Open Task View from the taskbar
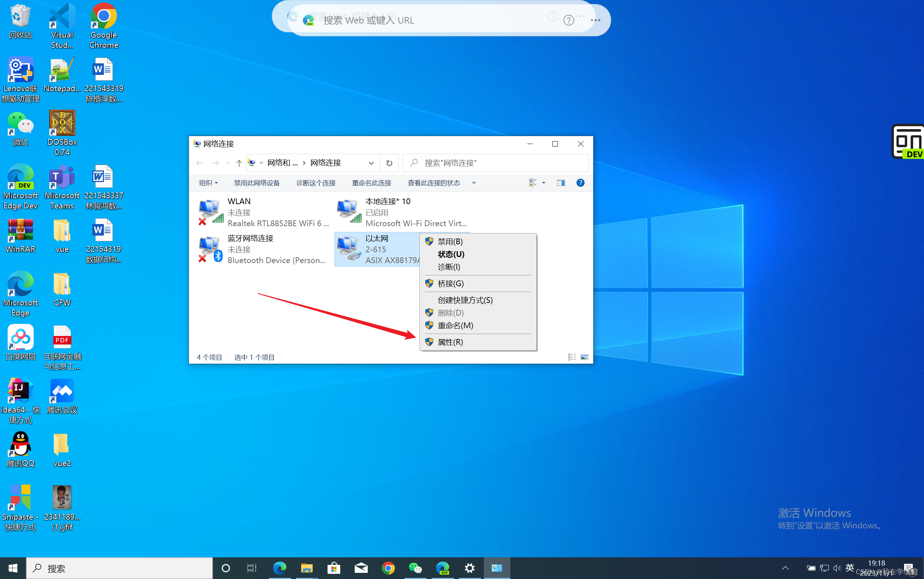Screen dimensions: 924x579 click(252, 568)
